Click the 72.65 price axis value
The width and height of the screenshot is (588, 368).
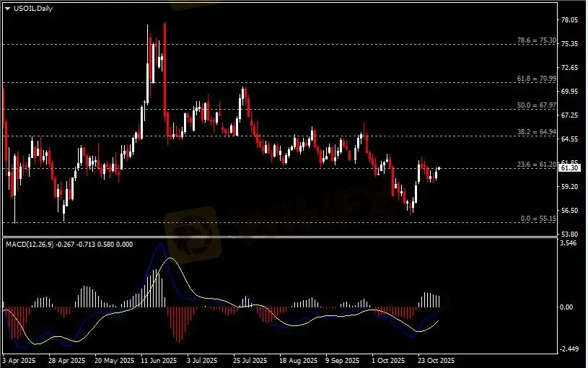tap(570, 68)
